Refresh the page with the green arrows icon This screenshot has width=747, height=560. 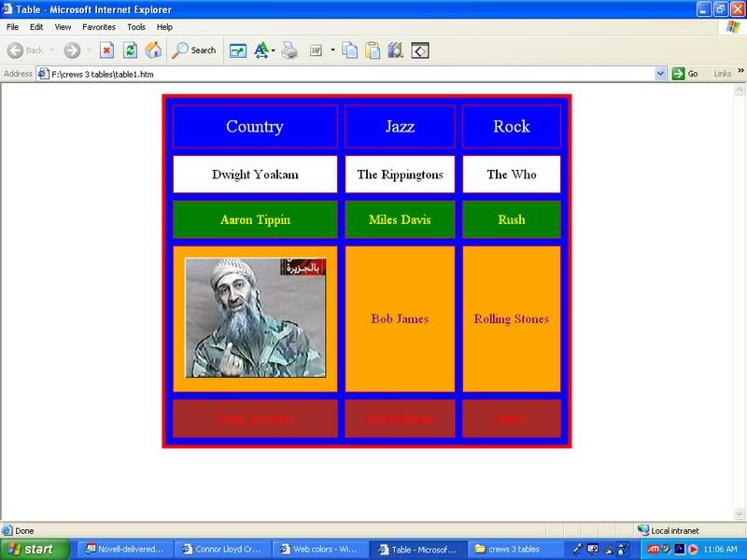click(x=130, y=50)
